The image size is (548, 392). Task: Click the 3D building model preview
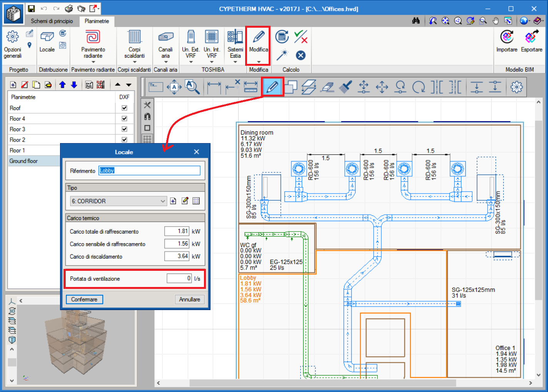pyautogui.click(x=77, y=342)
